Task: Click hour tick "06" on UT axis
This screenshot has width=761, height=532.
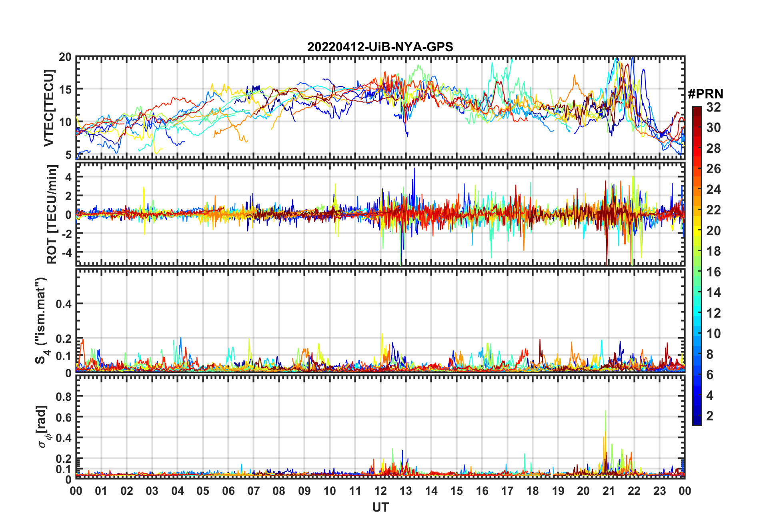Action: (x=228, y=491)
